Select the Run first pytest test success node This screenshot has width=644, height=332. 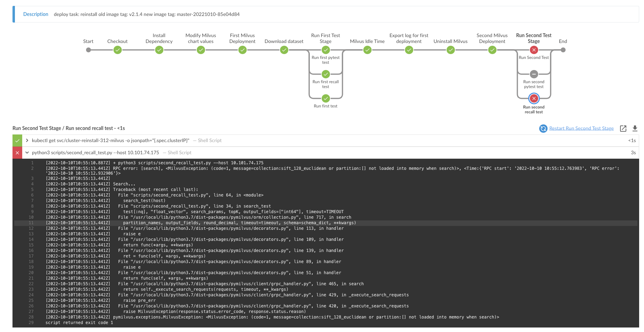325,50
